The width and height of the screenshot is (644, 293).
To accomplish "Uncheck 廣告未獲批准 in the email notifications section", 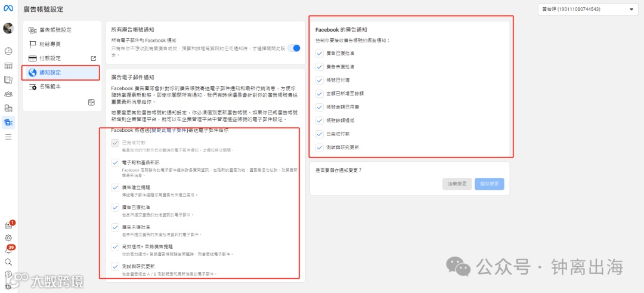I will coord(115,227).
